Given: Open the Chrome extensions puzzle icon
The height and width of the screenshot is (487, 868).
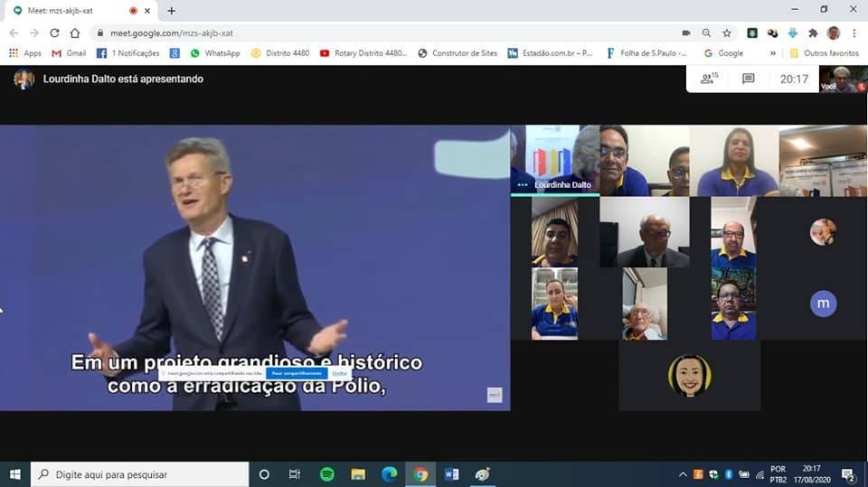Looking at the screenshot, I should click(813, 33).
